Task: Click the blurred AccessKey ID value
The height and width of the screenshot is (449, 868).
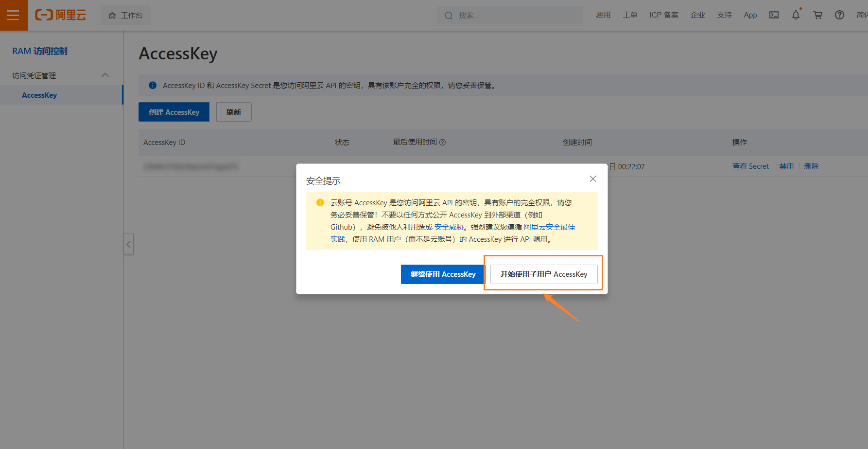Action: pyautogui.click(x=191, y=166)
